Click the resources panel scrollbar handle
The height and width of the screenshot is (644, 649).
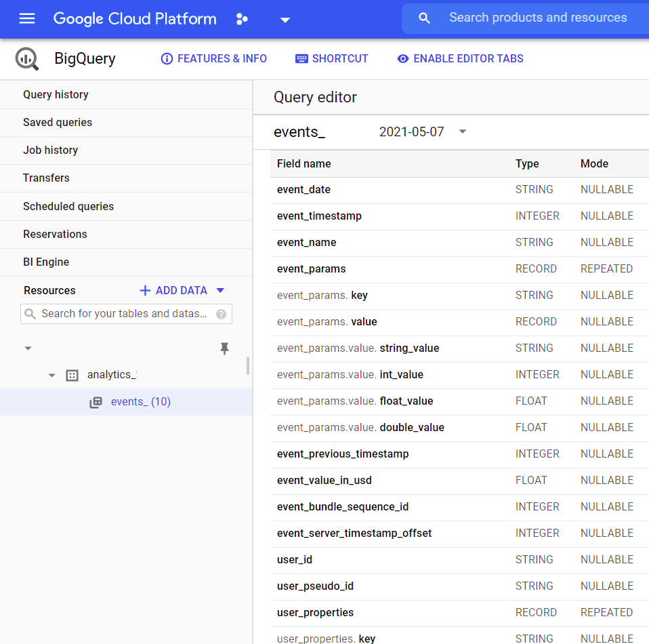point(247,365)
